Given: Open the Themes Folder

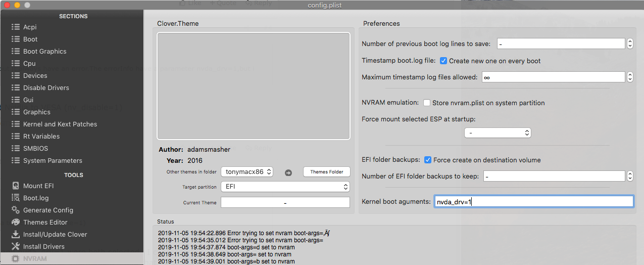Looking at the screenshot, I should (x=327, y=172).
